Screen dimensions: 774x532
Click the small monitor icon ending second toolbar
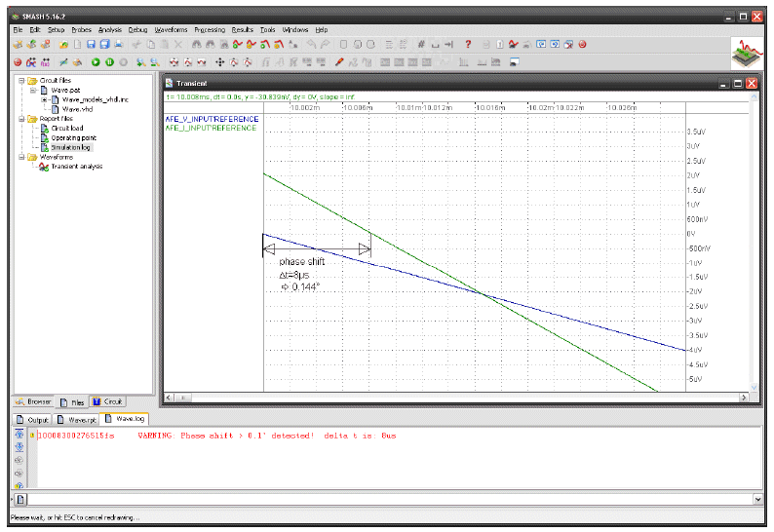pyautogui.click(x=514, y=62)
